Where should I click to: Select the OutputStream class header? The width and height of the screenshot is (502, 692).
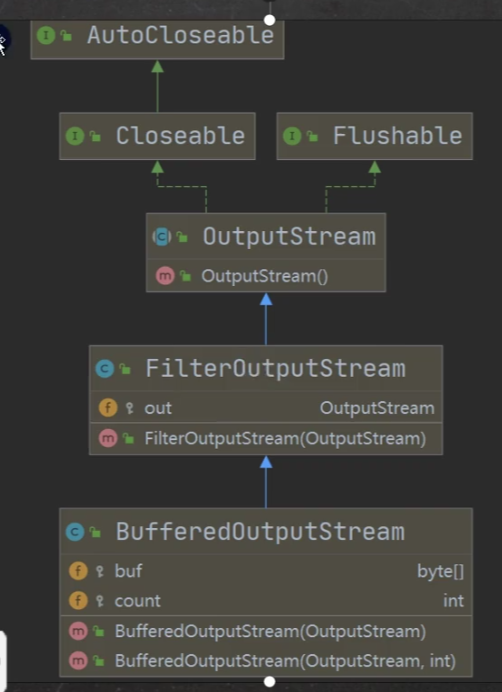(x=266, y=237)
